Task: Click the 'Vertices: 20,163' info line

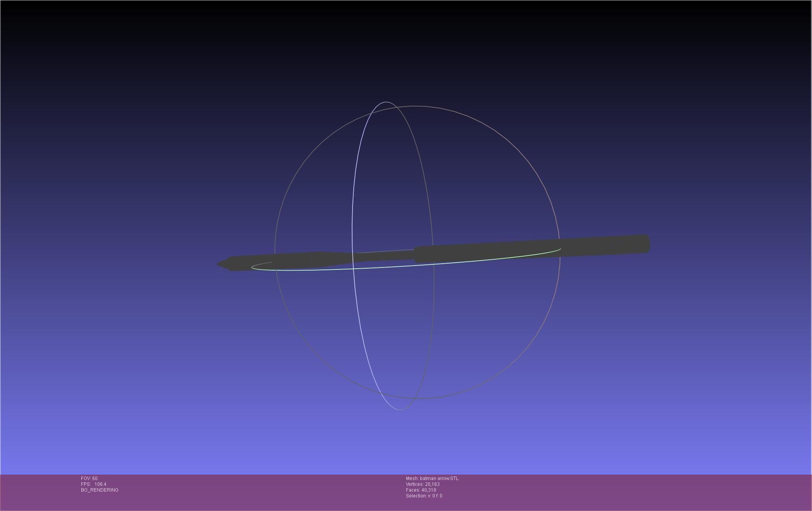Action: coord(423,484)
